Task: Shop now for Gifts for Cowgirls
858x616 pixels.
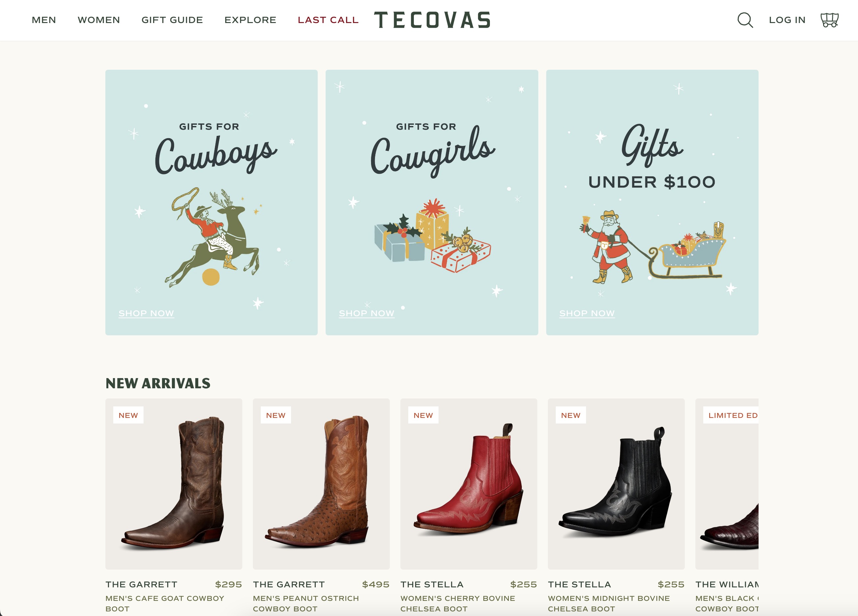Action: click(x=366, y=314)
